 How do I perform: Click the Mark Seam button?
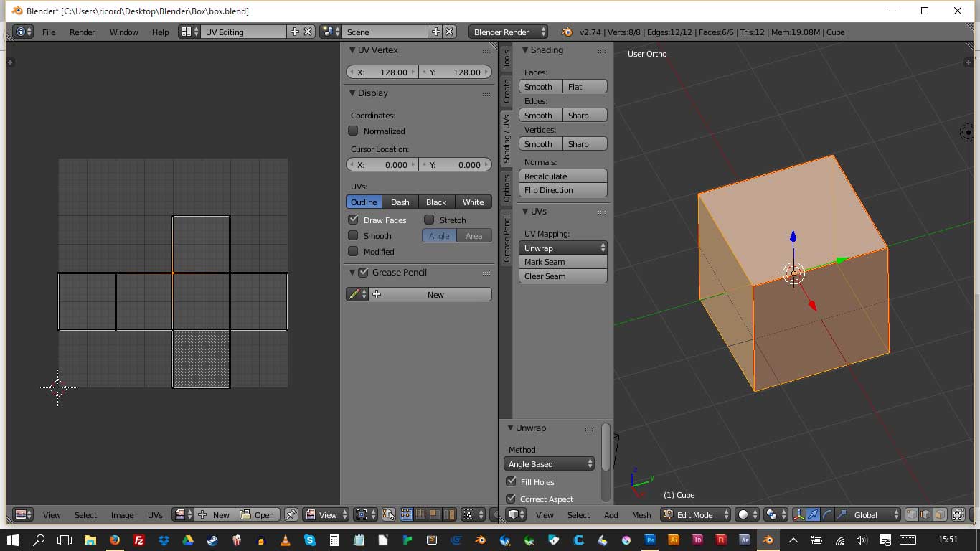tap(562, 262)
